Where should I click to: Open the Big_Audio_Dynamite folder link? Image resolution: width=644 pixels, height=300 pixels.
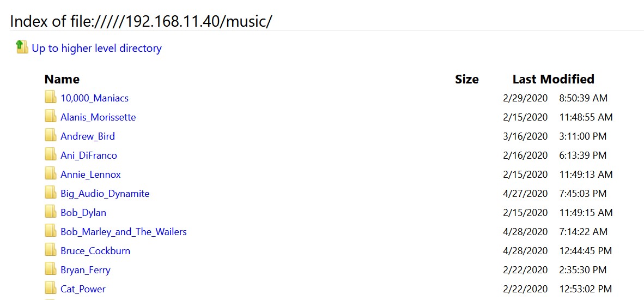[105, 194]
